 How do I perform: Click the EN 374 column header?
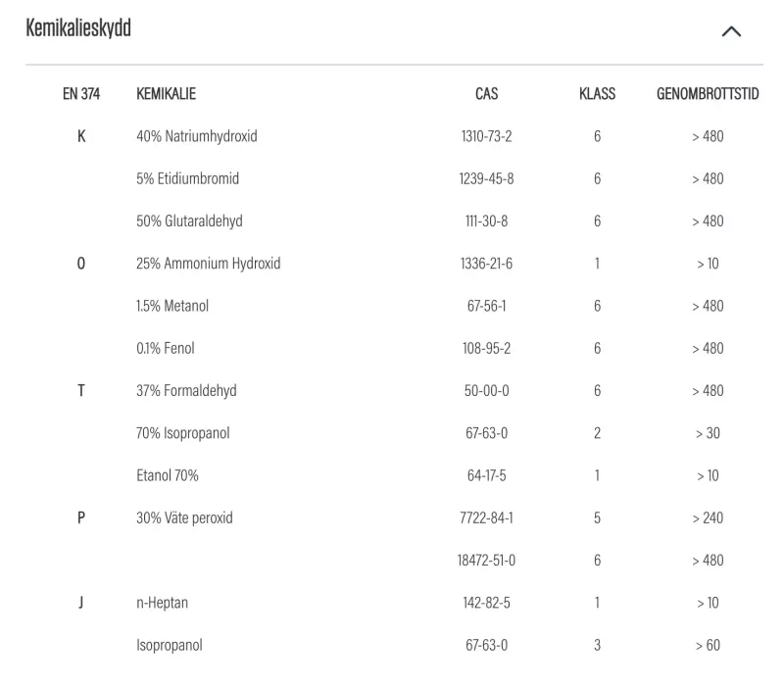point(81,94)
